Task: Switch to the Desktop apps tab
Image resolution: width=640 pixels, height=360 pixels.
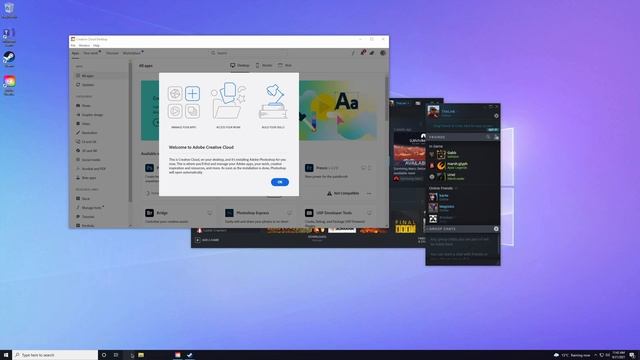Action: point(240,65)
